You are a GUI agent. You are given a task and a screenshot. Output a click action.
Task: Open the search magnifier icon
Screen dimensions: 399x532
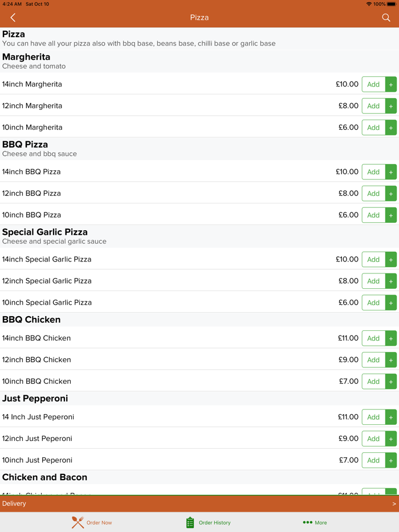coord(386,18)
